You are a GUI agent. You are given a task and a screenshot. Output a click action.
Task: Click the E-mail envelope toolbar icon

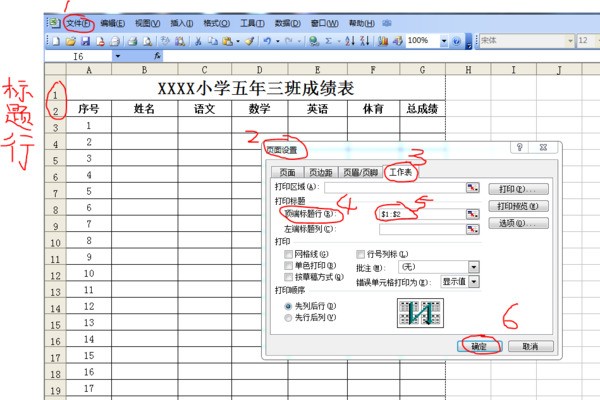115,41
